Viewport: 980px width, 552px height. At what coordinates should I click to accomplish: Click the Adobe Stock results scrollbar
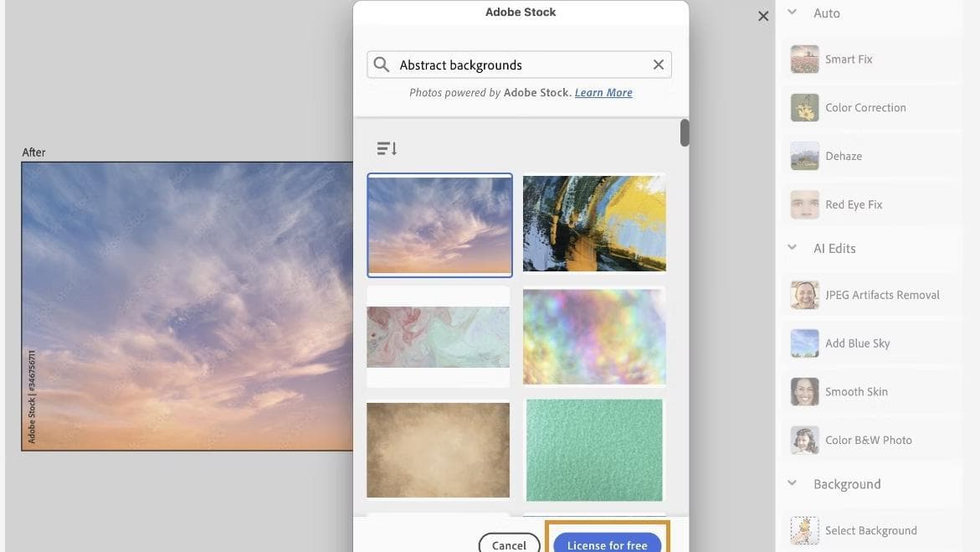(x=685, y=133)
